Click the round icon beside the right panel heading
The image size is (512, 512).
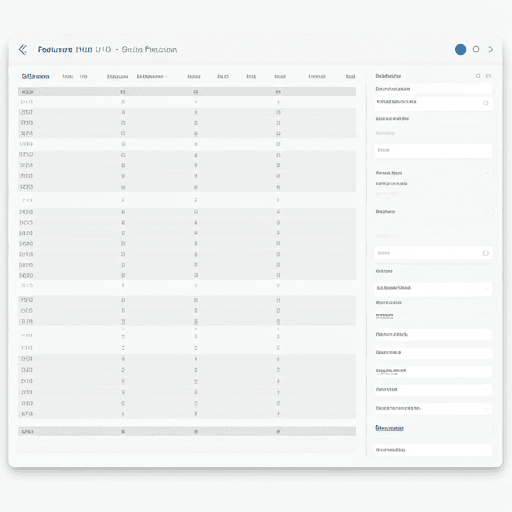click(478, 76)
